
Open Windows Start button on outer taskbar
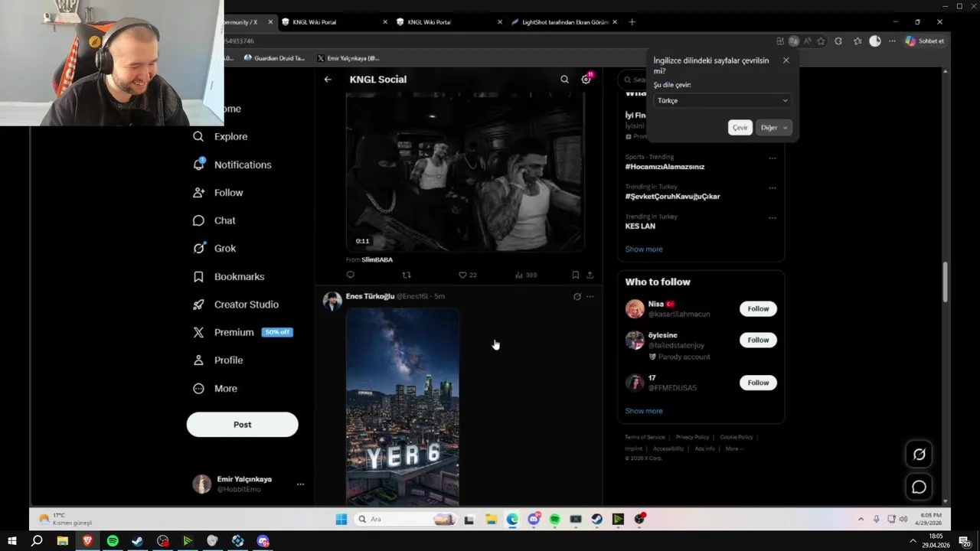click(11, 541)
